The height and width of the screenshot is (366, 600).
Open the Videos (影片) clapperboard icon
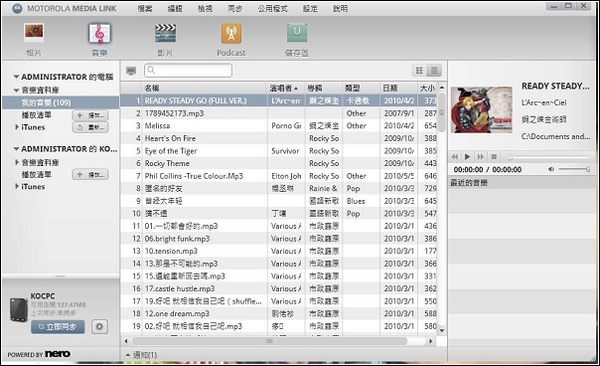point(165,33)
